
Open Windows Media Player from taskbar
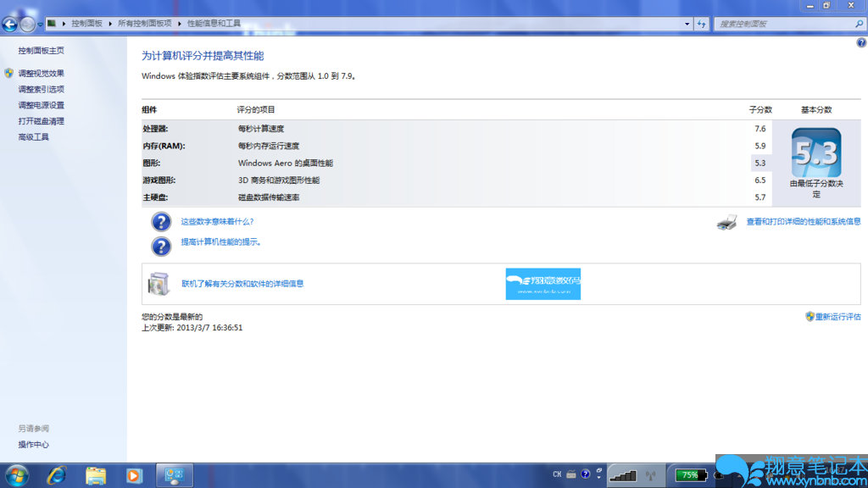134,475
